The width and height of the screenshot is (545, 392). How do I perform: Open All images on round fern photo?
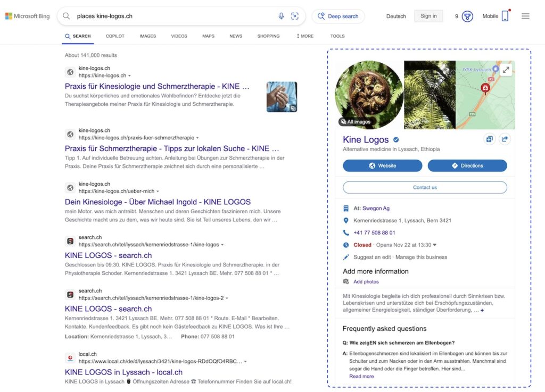(356, 122)
